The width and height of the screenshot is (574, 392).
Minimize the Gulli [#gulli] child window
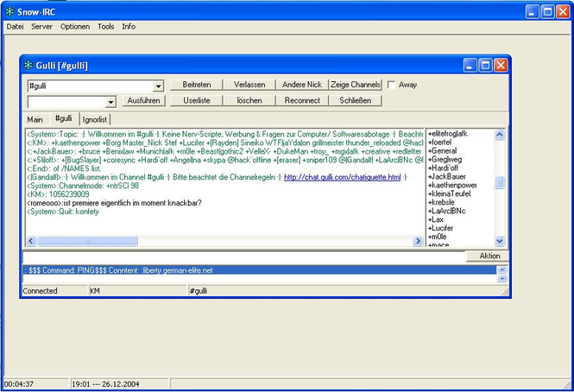tap(470, 66)
